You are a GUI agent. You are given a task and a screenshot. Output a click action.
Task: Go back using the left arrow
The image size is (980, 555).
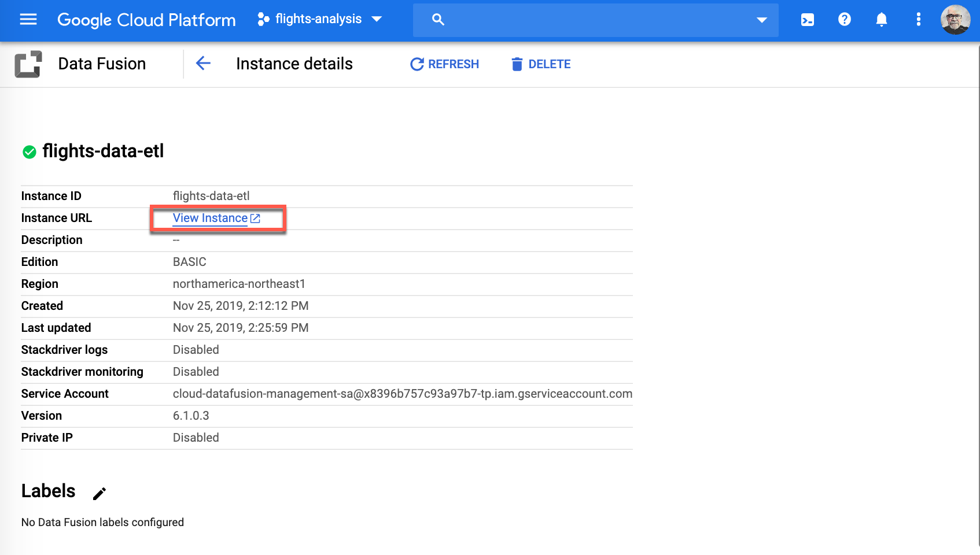[x=203, y=64]
